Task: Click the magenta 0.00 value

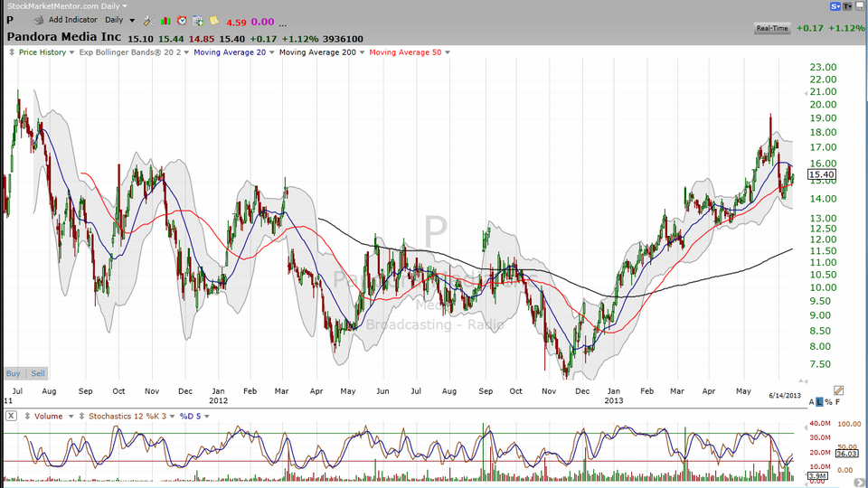Action: tap(262, 22)
